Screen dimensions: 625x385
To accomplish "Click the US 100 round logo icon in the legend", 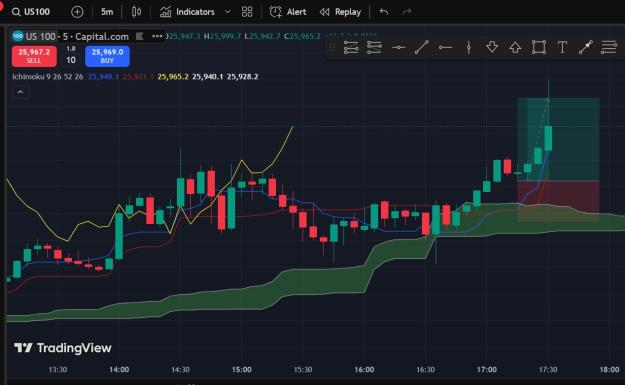I will pyautogui.click(x=18, y=36).
